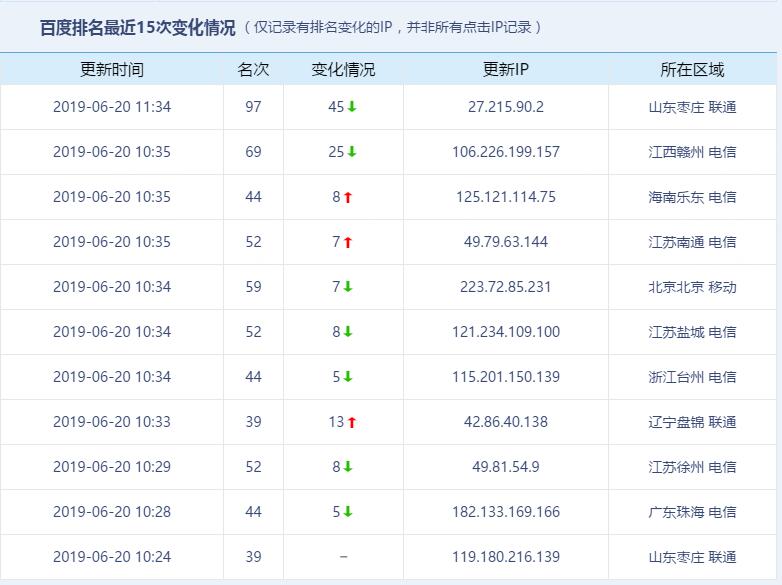782x585 pixels.
Task: Click region 海南乐东 电信
Action: tap(692, 197)
